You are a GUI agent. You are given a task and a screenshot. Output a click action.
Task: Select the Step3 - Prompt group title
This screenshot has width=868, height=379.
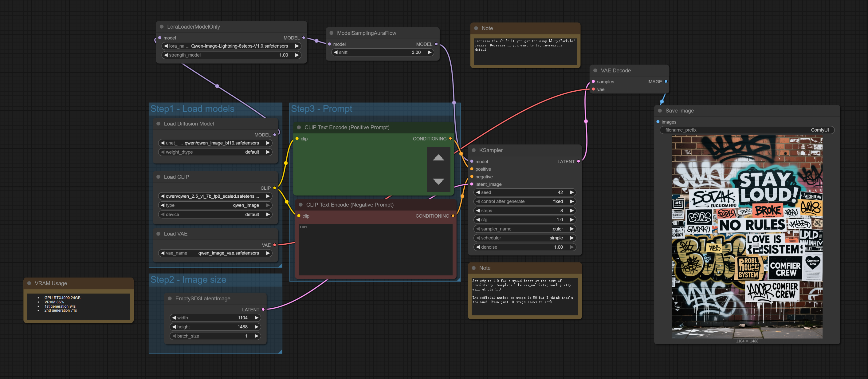click(321, 109)
